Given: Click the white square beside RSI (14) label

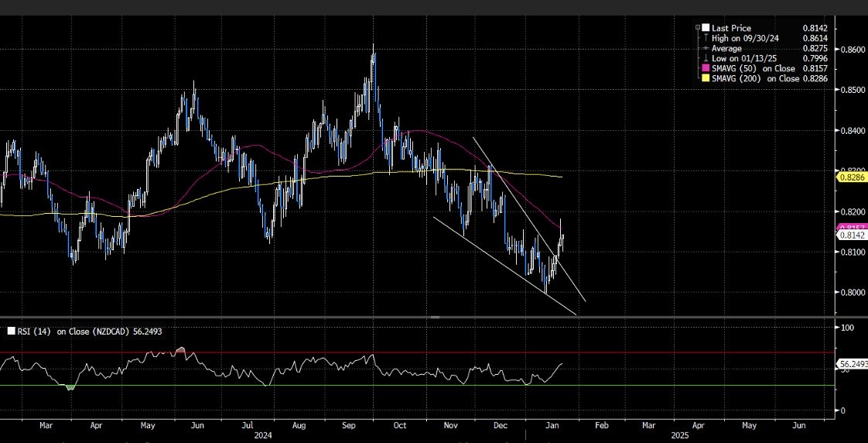Looking at the screenshot, I should tap(11, 331).
